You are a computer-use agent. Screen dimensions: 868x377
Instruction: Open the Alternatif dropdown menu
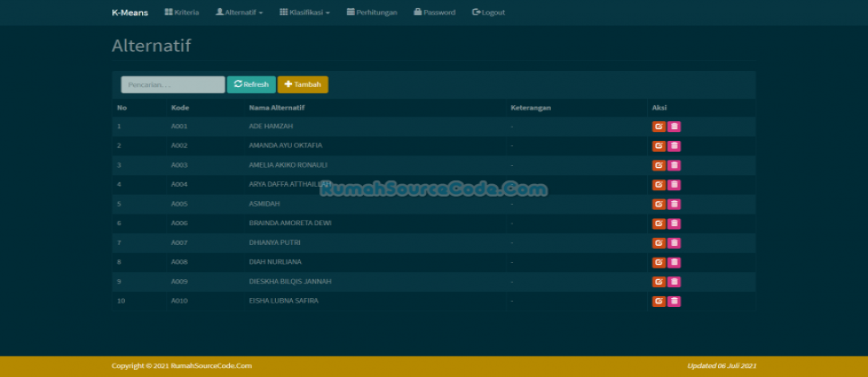pos(239,13)
